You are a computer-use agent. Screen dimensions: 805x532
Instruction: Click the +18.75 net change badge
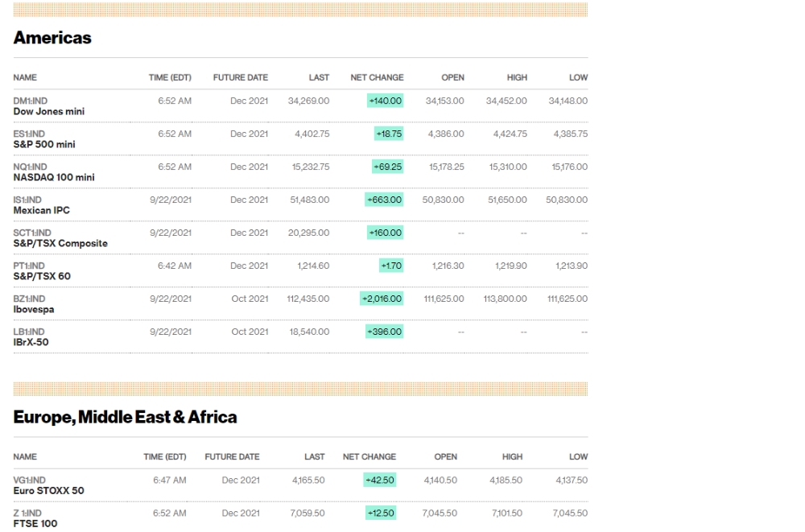389,134
